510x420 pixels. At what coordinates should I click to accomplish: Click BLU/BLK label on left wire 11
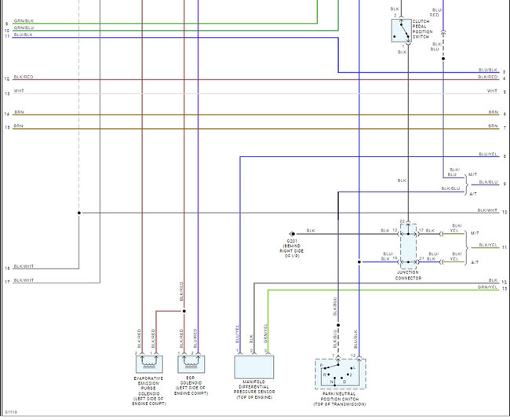23,35
